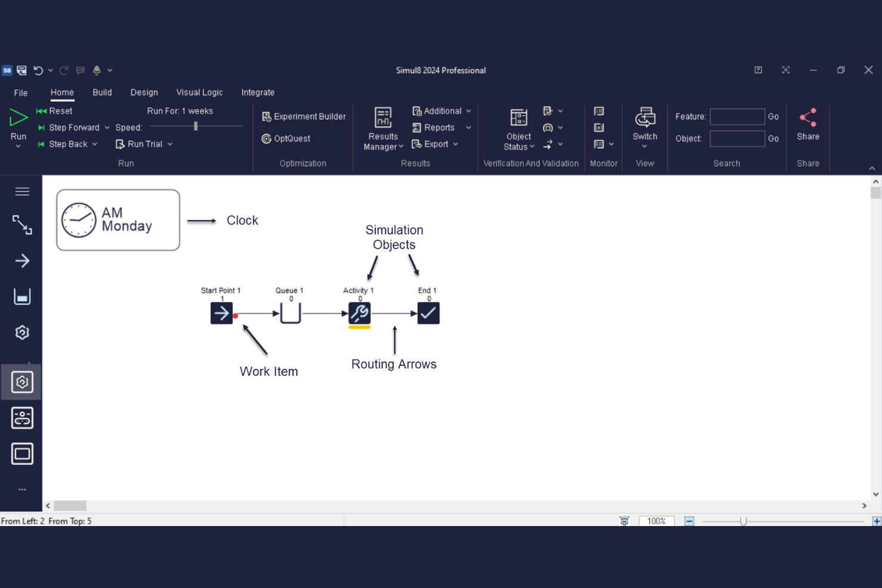Select the Resource tool in sidebar
882x588 pixels.
tap(22, 418)
